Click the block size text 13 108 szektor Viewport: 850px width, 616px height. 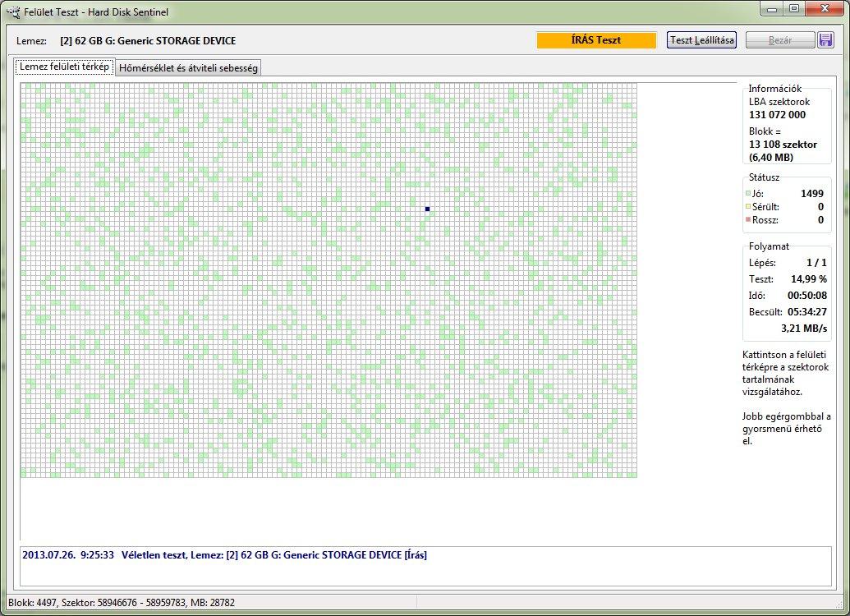(783, 145)
